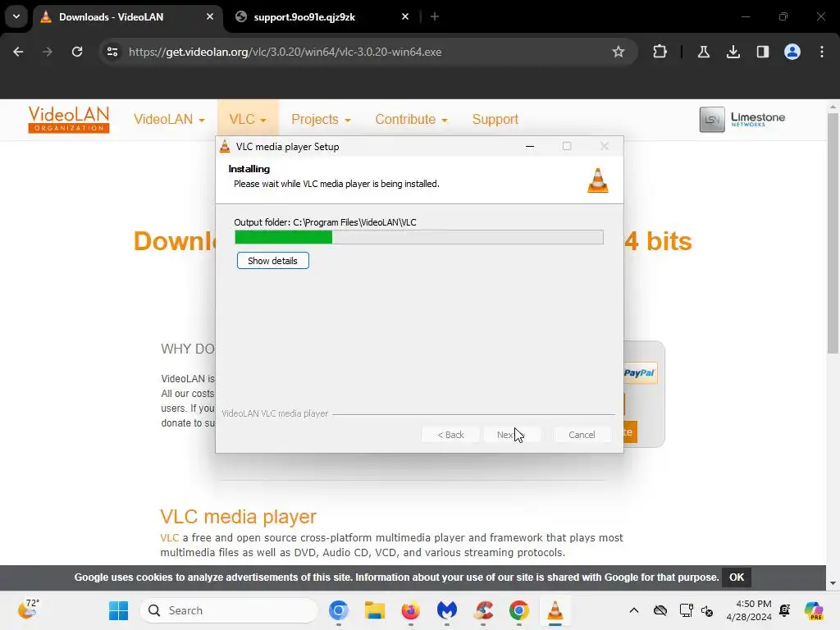Open Google Chrome from taskbar

point(519,610)
